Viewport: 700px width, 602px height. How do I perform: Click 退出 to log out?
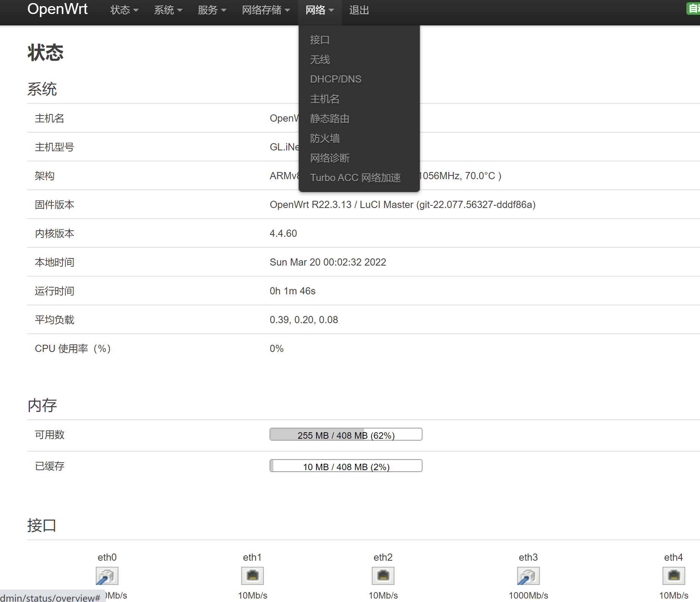point(358,10)
